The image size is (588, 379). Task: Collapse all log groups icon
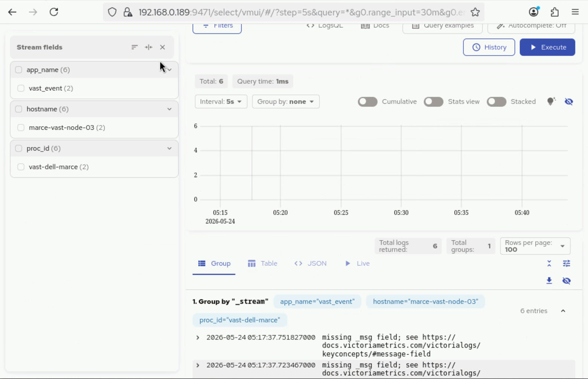[549, 264]
